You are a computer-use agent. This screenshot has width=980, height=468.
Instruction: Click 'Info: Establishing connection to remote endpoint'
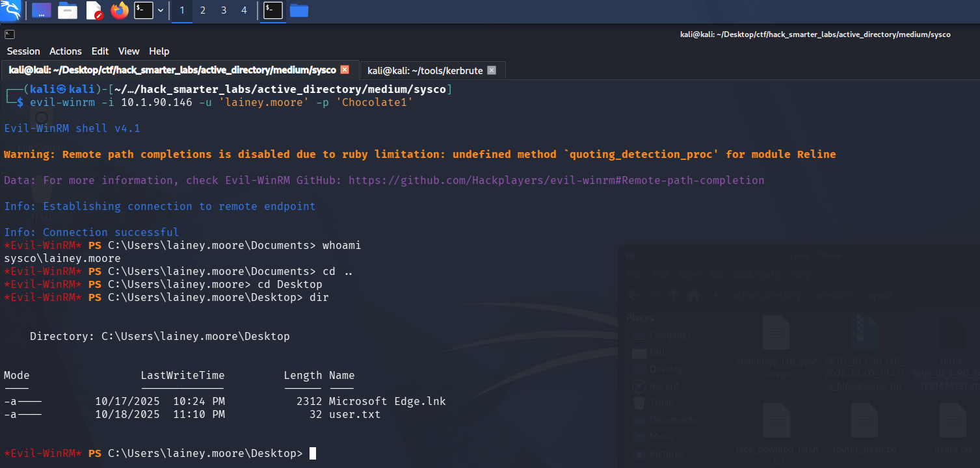(x=160, y=206)
